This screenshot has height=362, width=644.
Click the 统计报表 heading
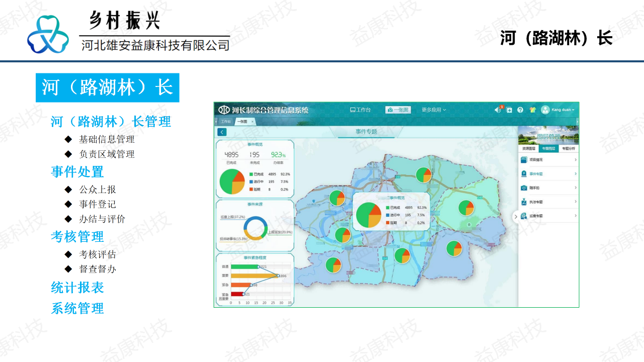(x=77, y=288)
